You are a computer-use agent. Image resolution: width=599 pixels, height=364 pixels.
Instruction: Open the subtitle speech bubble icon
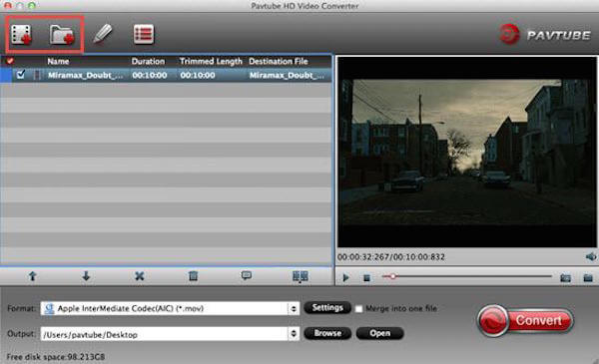point(247,275)
